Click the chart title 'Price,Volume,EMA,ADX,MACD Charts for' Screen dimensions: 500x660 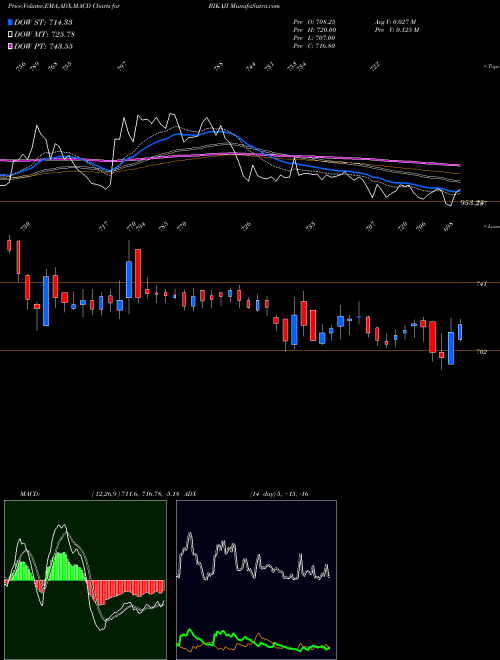[63, 6]
